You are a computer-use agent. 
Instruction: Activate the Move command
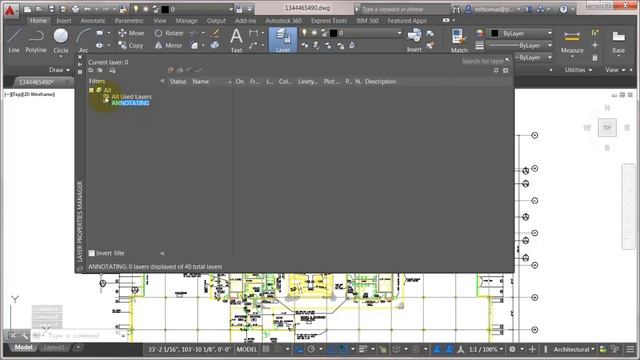point(131,33)
